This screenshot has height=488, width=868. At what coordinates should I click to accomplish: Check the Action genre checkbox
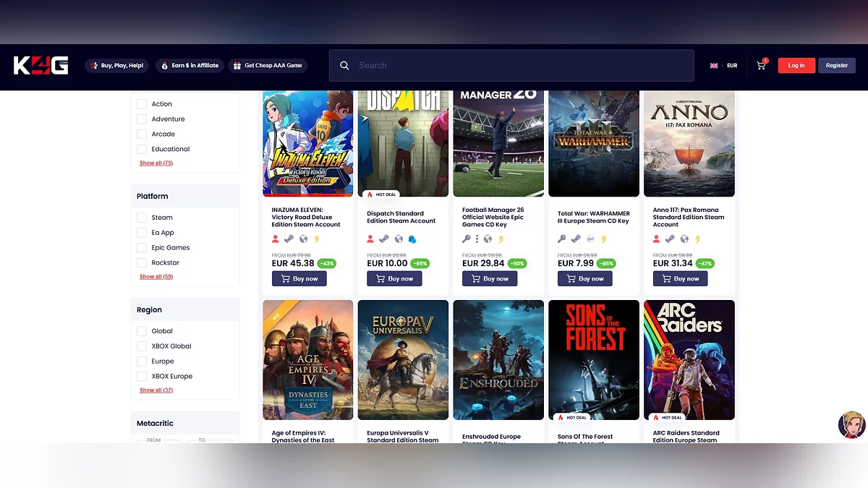click(142, 104)
